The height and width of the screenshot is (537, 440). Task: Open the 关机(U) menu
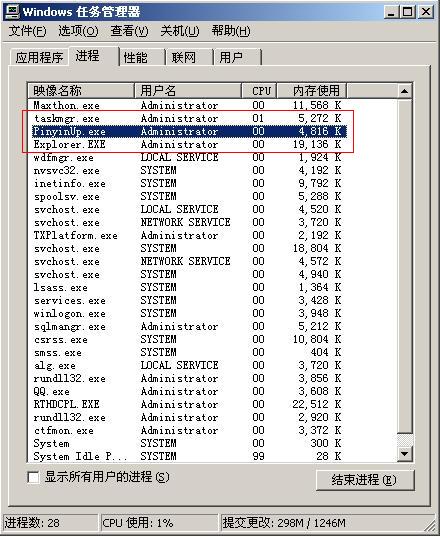pos(180,32)
